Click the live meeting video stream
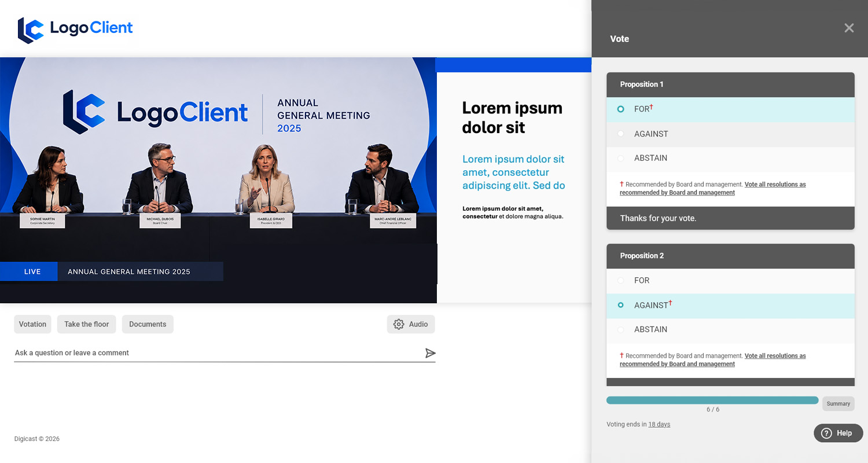Image resolution: width=868 pixels, height=463 pixels. tap(218, 180)
